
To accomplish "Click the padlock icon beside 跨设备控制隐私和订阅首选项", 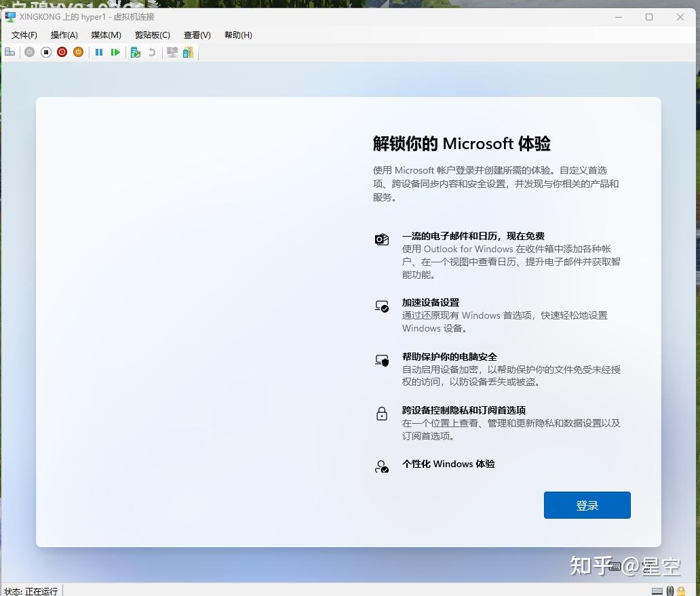I will pyautogui.click(x=381, y=414).
